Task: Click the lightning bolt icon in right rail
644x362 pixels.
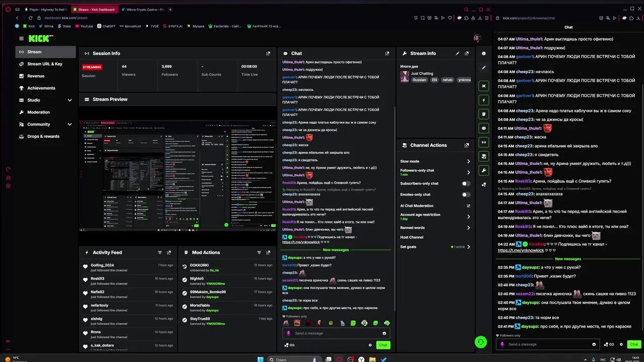Action: click(484, 100)
